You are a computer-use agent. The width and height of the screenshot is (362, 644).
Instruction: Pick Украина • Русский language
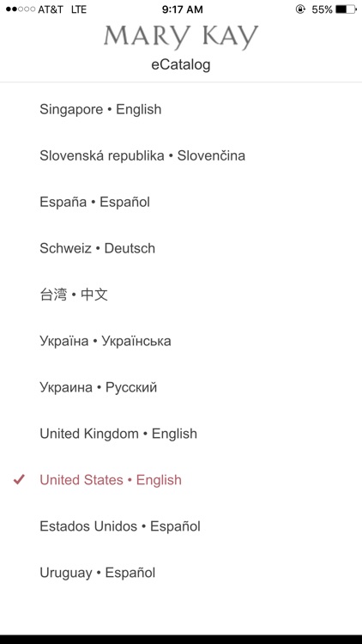(x=181, y=387)
